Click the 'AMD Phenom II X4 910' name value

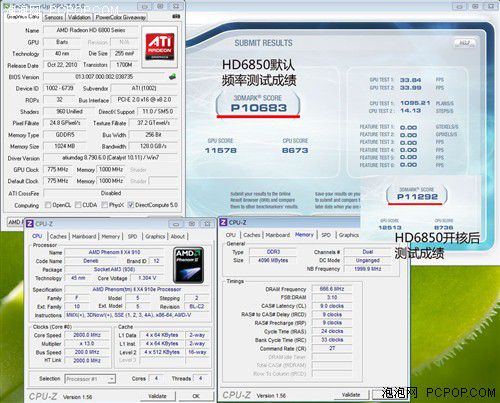point(114,252)
